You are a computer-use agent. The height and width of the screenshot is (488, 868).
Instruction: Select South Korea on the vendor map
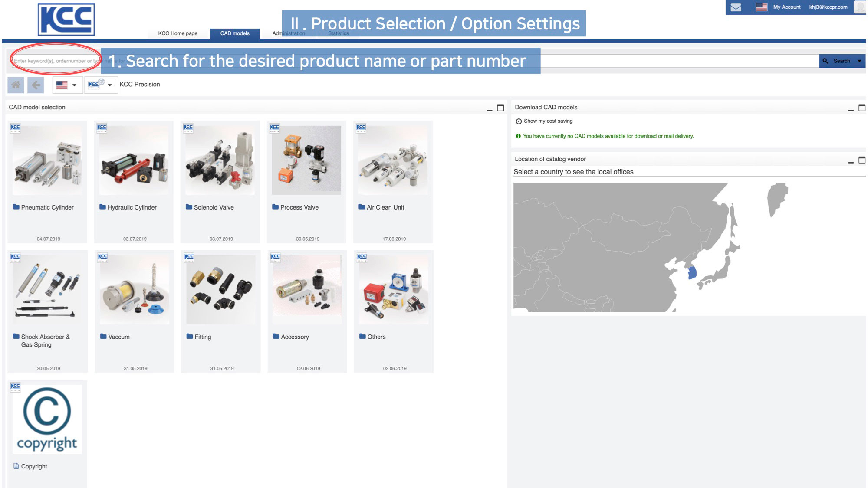click(692, 271)
